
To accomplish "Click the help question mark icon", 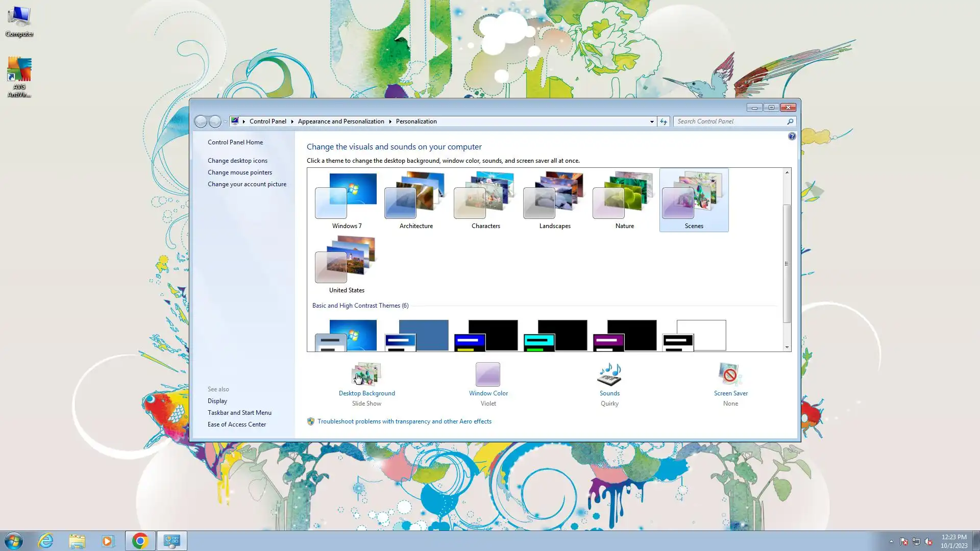I will [x=792, y=136].
